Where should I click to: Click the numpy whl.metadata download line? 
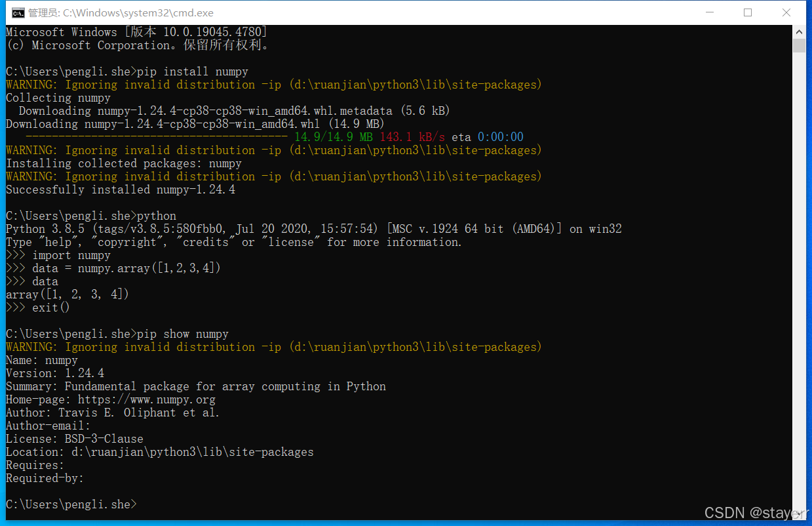(x=235, y=111)
